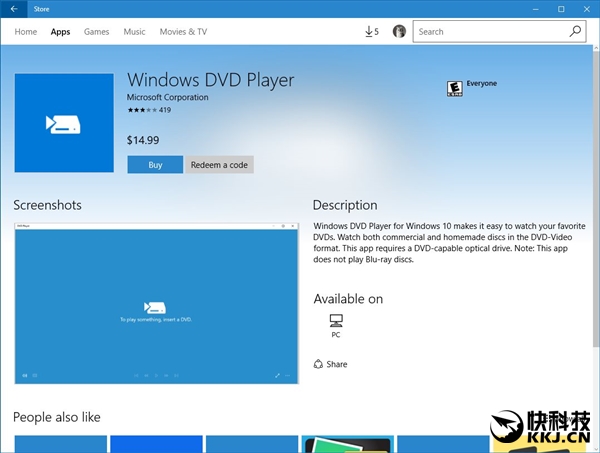600x453 pixels.
Task: Click the star rating with 419 reviews
Action: 149,110
